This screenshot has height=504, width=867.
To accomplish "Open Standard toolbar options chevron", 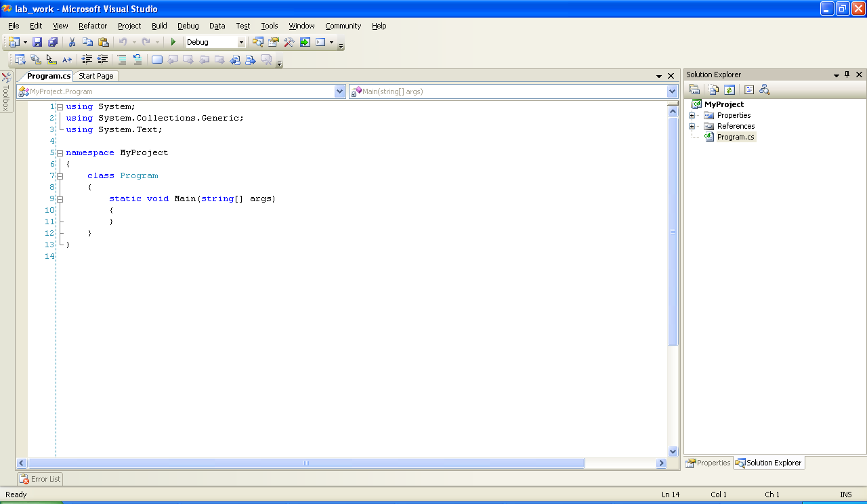I will pyautogui.click(x=341, y=44).
